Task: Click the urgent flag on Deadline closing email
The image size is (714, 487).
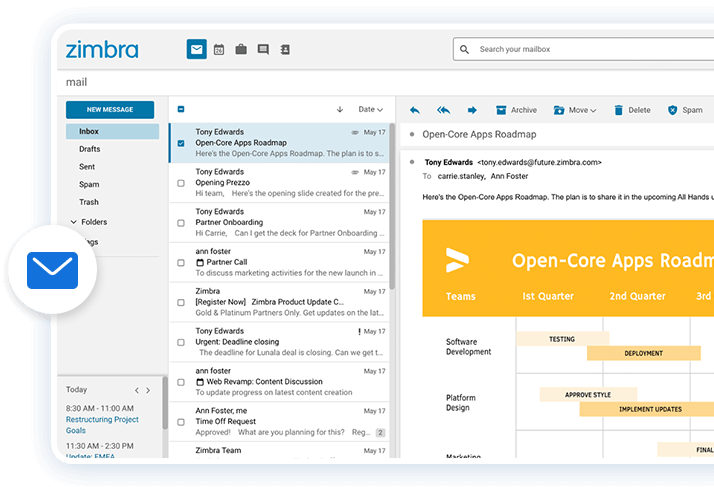Action: 359,332
